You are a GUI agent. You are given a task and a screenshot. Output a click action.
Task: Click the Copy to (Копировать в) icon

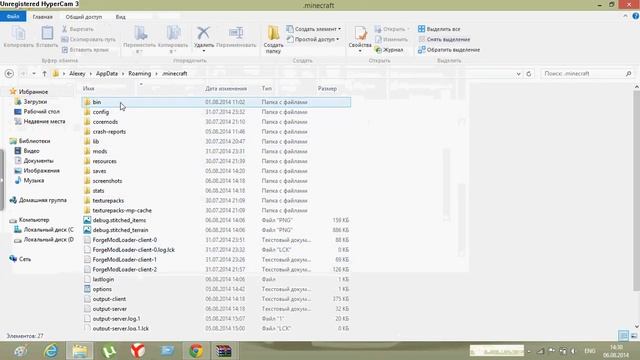click(173, 33)
